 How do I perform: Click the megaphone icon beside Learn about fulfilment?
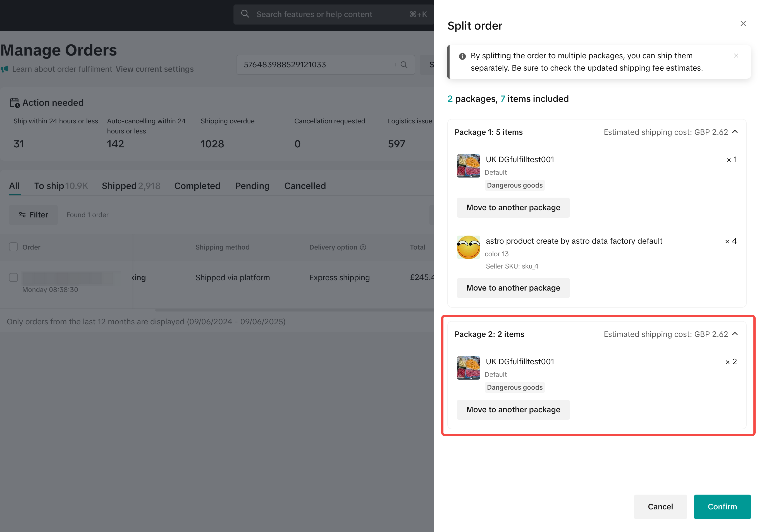(x=5, y=69)
